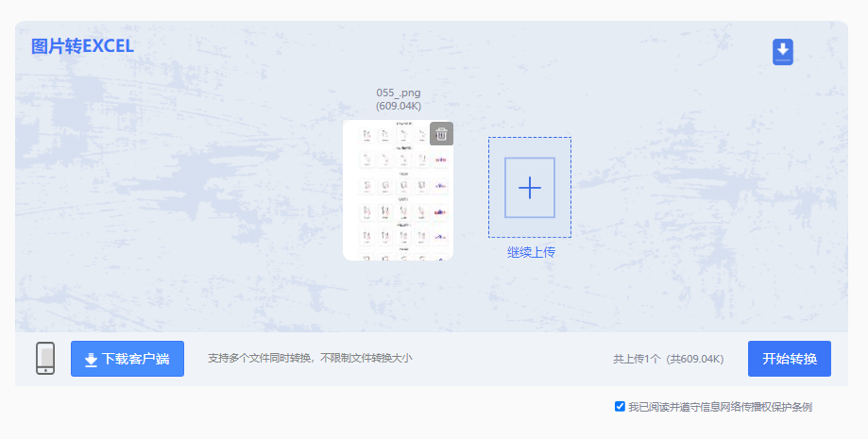Click the 支持多个文件同时转换 hint text
Viewport: 868px width, 439px height.
tap(260, 358)
